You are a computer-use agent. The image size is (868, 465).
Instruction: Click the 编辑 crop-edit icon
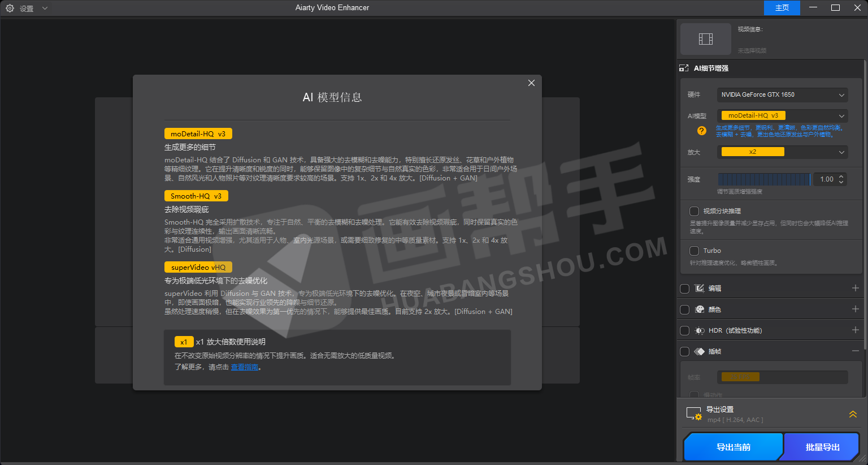[x=700, y=289]
